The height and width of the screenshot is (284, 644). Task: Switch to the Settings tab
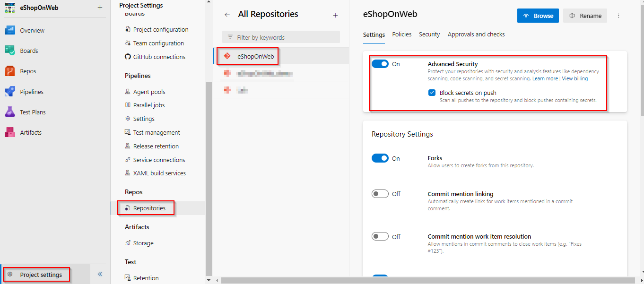coord(374,34)
